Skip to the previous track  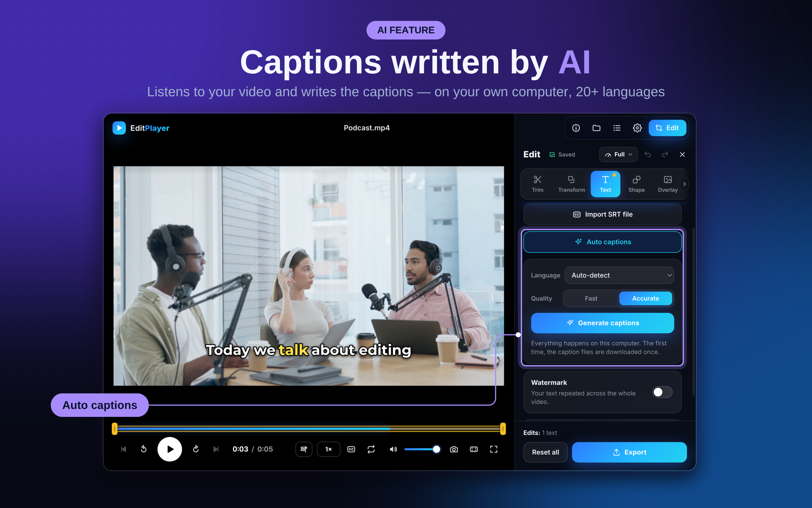tap(123, 449)
